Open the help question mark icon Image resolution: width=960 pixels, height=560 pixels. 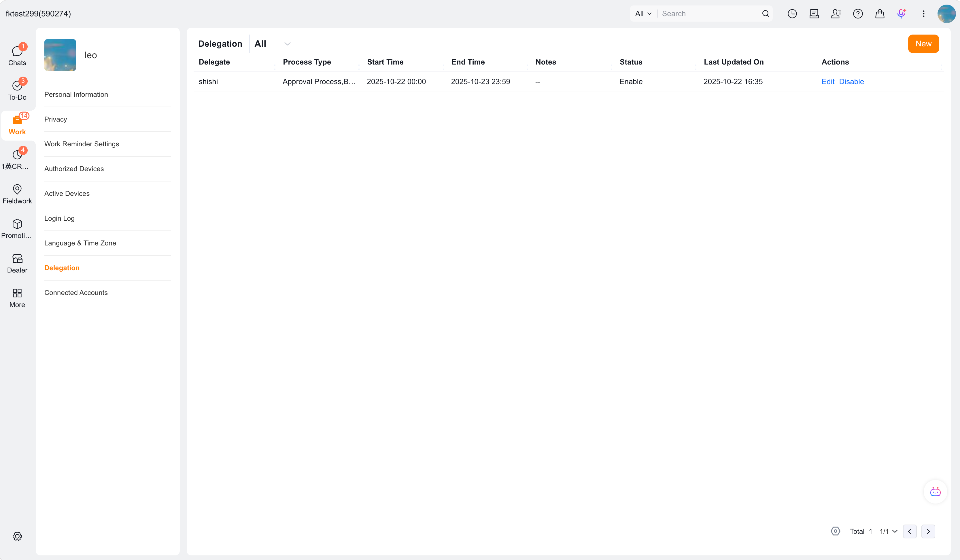tap(858, 14)
